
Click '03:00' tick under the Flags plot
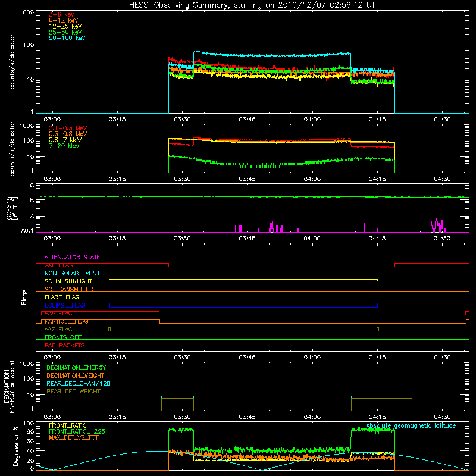(52, 358)
